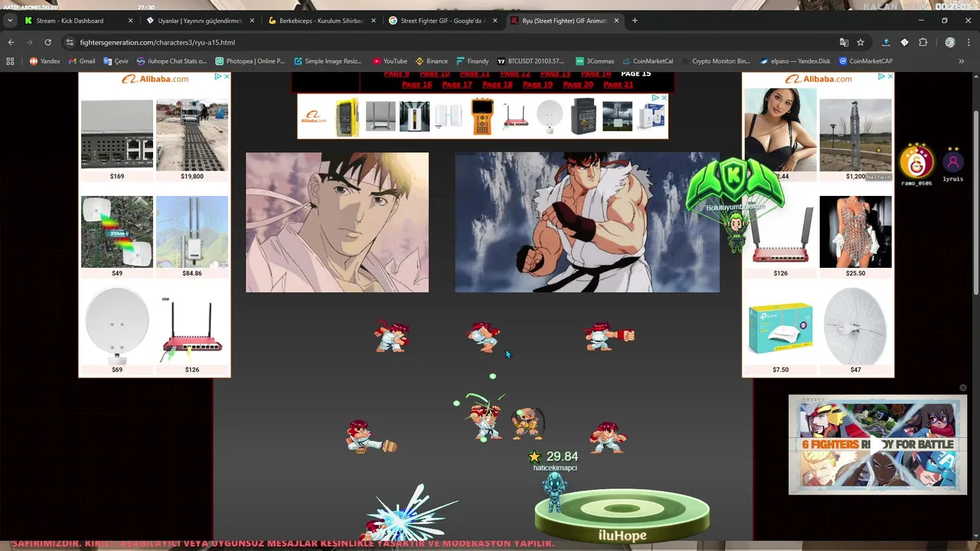Open the Chrome three-dot menu
This screenshot has width=980, height=551.
pyautogui.click(x=969, y=42)
